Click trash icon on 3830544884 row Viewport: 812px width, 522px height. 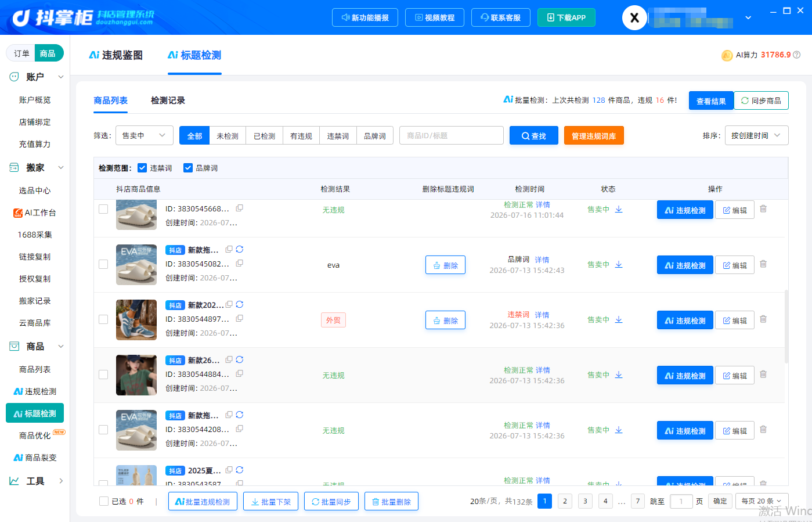(763, 374)
